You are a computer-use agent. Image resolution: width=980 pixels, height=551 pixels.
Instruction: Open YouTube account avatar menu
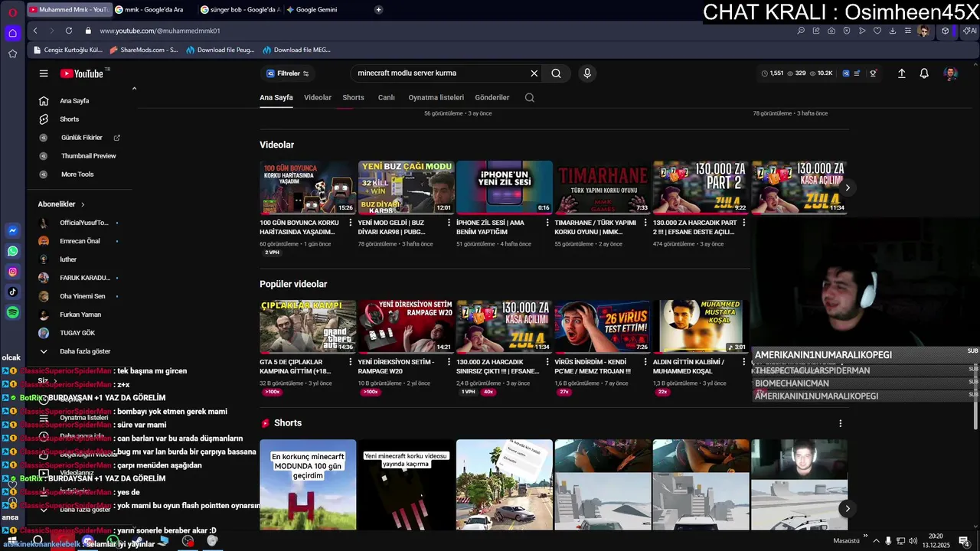pyautogui.click(x=950, y=73)
